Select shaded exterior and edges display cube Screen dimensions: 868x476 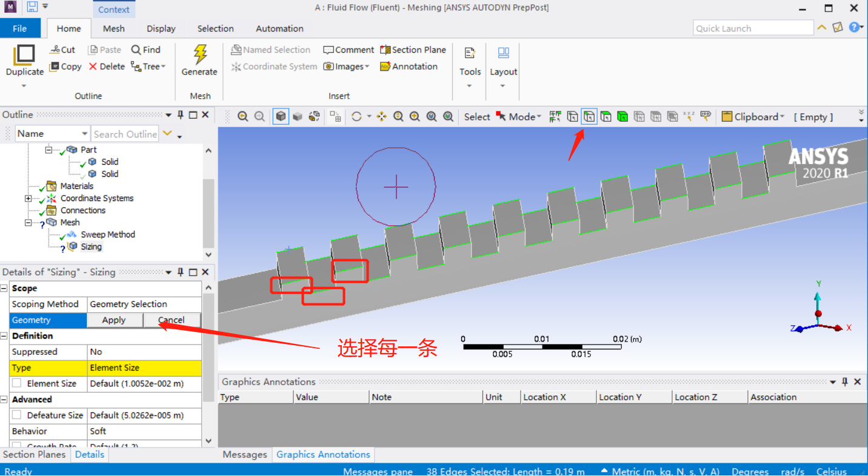click(x=281, y=117)
